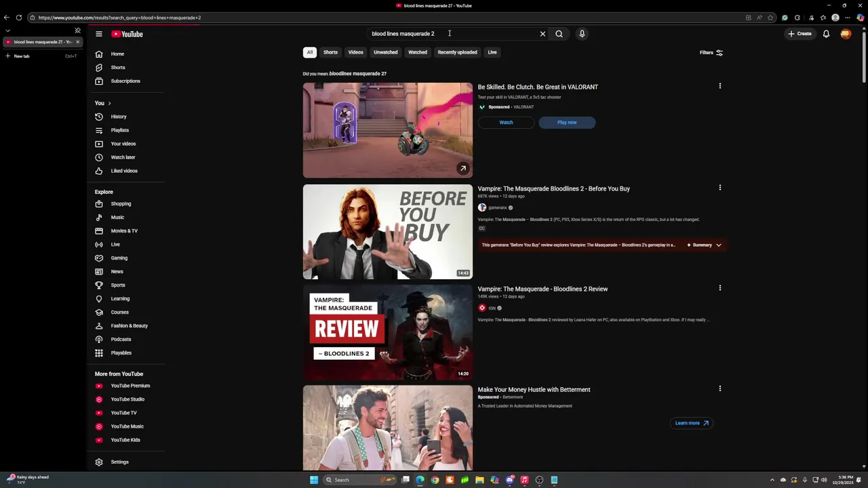Image resolution: width=868 pixels, height=488 pixels.
Task: Open the notifications bell
Action: coord(826,34)
